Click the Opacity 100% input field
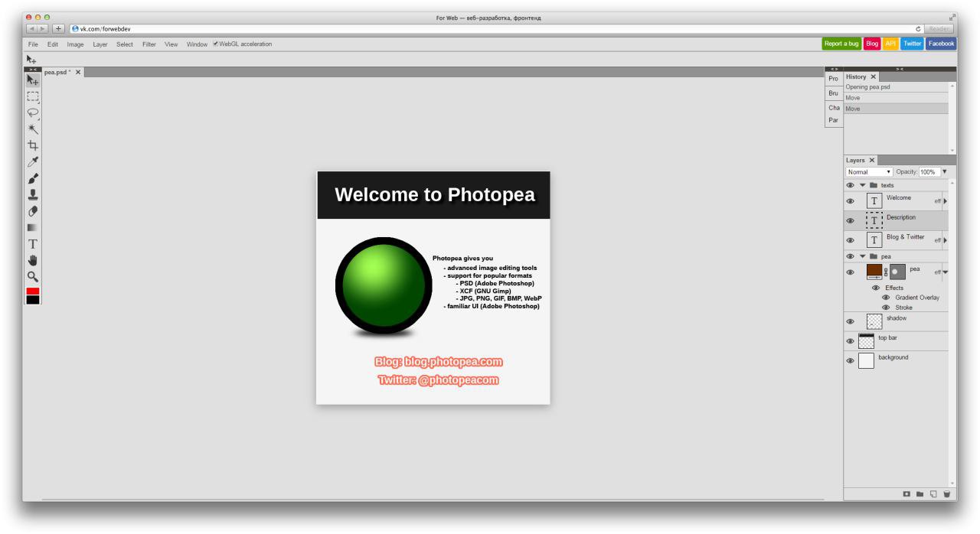This screenshot has width=980, height=534. click(x=929, y=172)
